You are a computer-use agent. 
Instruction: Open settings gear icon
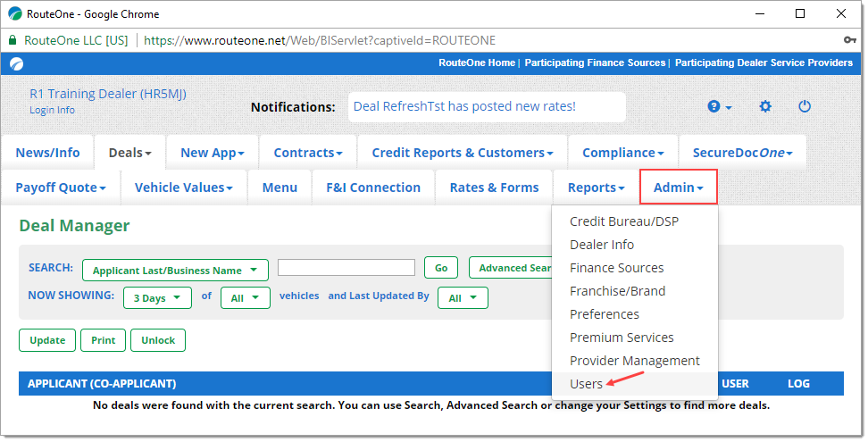(765, 106)
